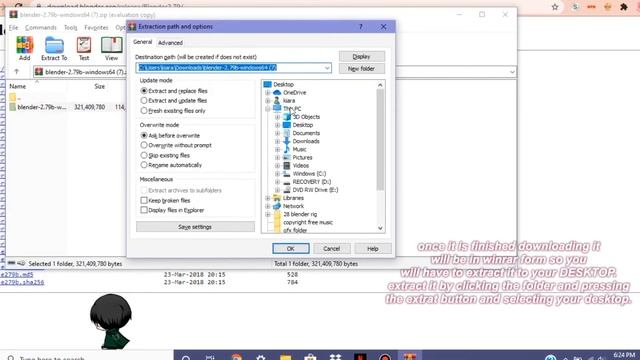Select copyright free music folder
The image size is (640, 360).
pos(308,222)
